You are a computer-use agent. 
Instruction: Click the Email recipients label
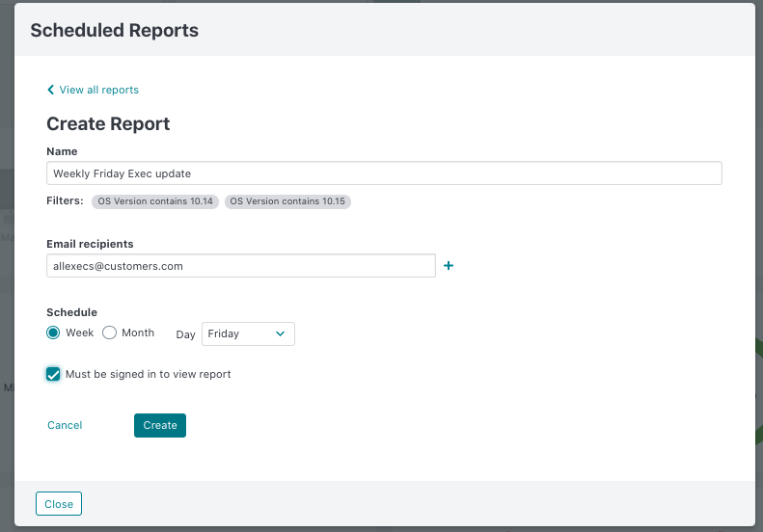90,244
